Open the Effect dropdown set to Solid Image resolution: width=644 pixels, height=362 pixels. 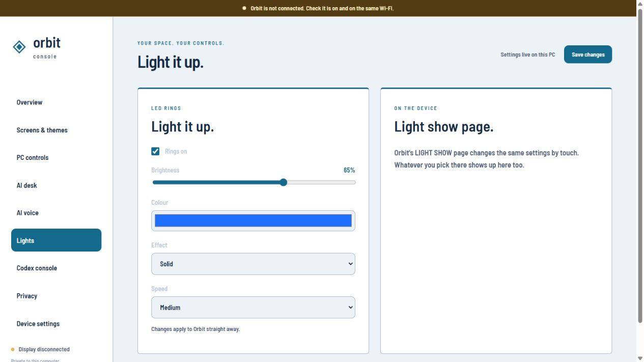pyautogui.click(x=253, y=264)
